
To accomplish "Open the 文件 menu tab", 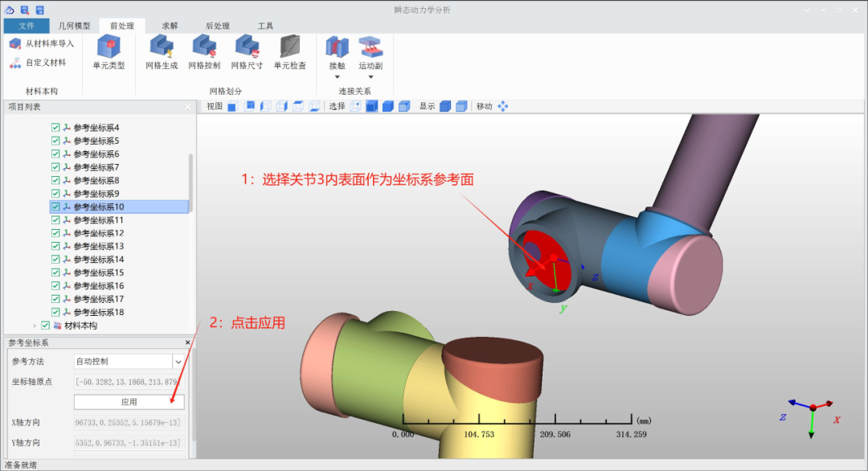I will pyautogui.click(x=27, y=26).
